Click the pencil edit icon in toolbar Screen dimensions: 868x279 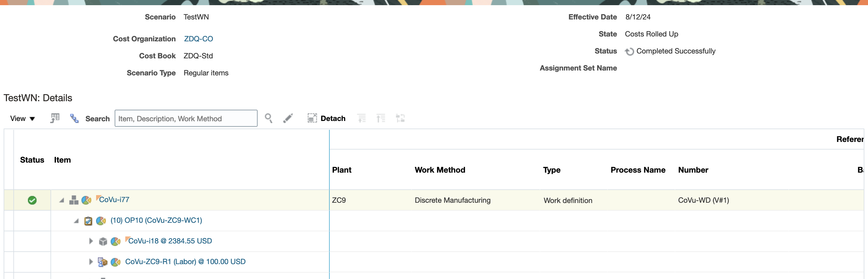(x=288, y=118)
